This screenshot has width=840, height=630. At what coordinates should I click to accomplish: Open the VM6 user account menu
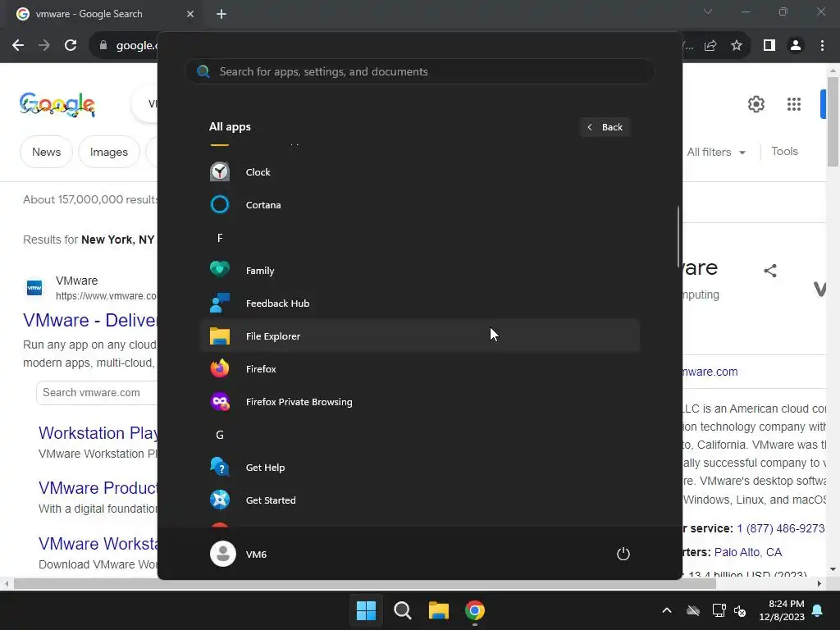(x=239, y=554)
